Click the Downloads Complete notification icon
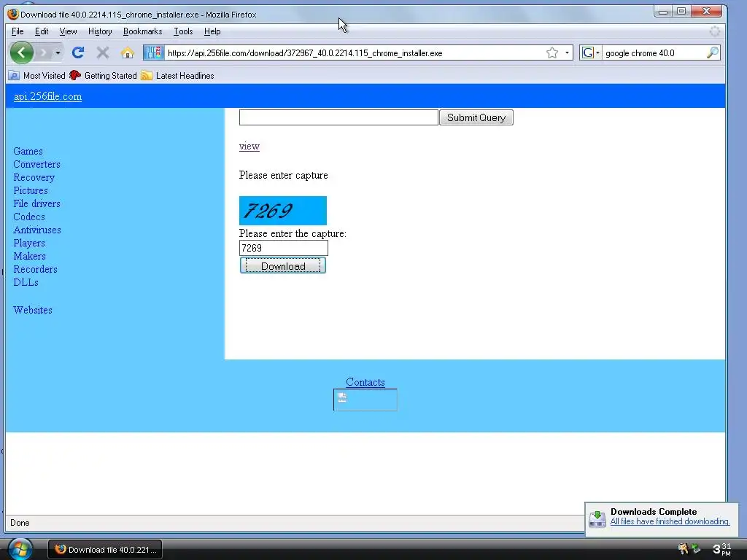The width and height of the screenshot is (747, 560). [597, 518]
